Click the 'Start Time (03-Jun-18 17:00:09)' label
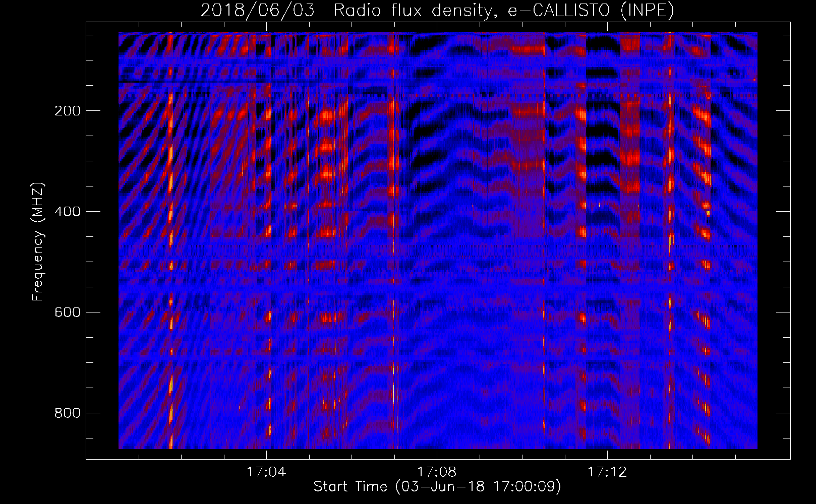The height and width of the screenshot is (504, 816). click(437, 487)
